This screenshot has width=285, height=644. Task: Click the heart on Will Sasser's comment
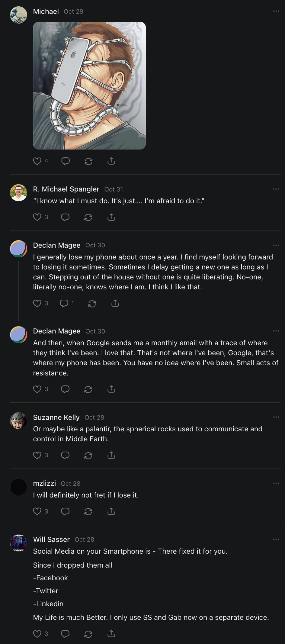[x=37, y=634]
